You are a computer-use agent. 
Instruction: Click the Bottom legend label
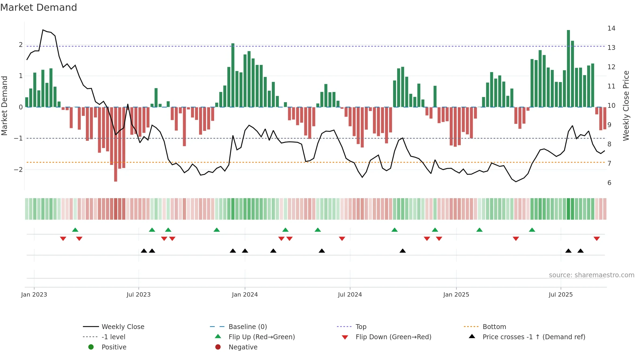pyautogui.click(x=494, y=327)
